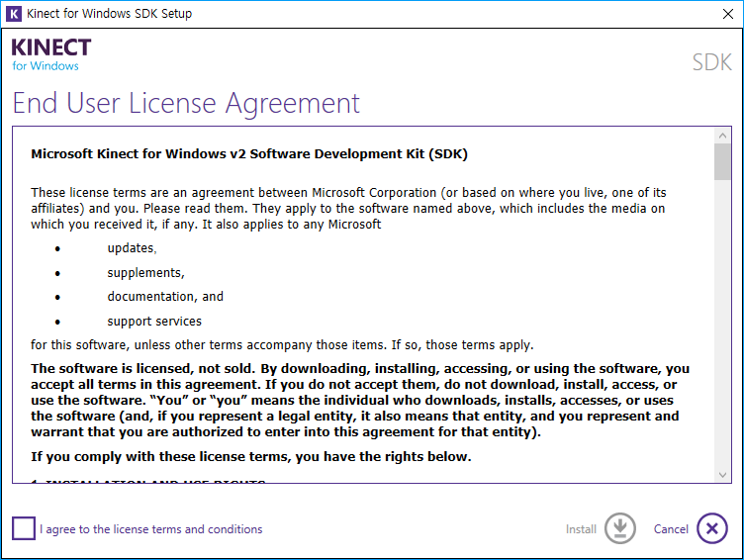The width and height of the screenshot is (744, 560).
Task: Click the Cancel text label
Action: point(671,529)
